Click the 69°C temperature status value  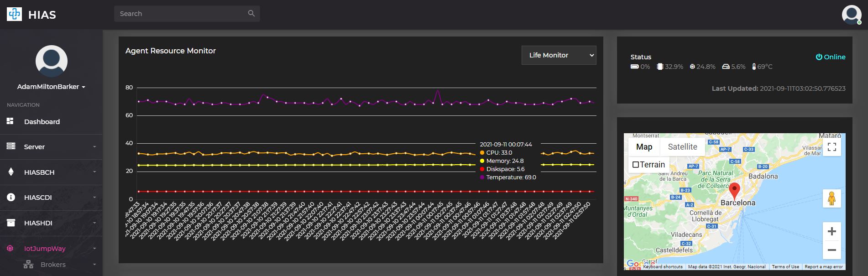click(765, 67)
